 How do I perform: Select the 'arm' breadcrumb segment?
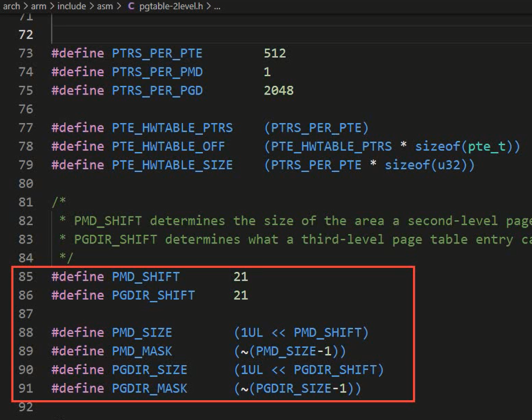(x=38, y=6)
